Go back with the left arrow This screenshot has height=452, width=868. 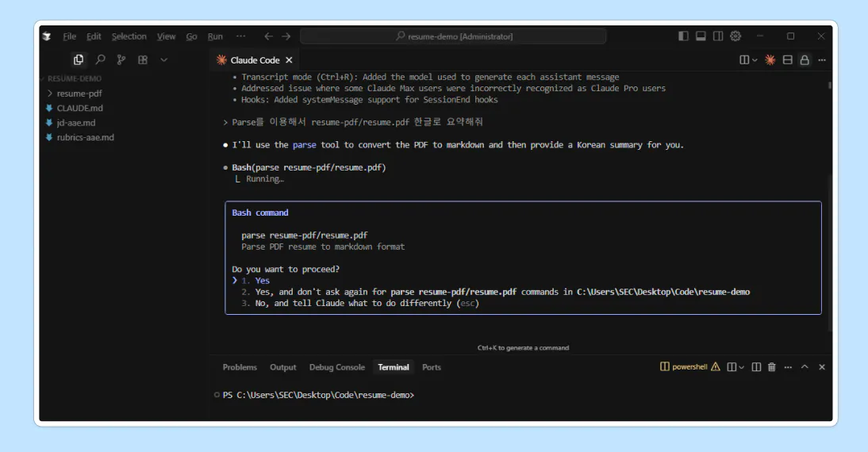click(268, 36)
